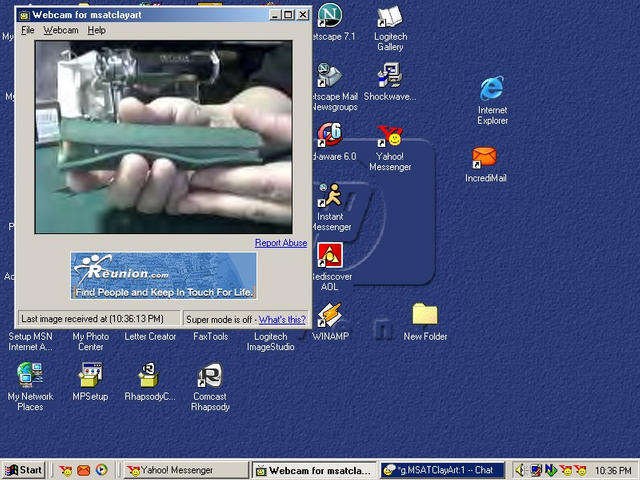Screen dimensions: 640x480
Task: Select the Setup MSN Internet A... label
Action: (30, 342)
